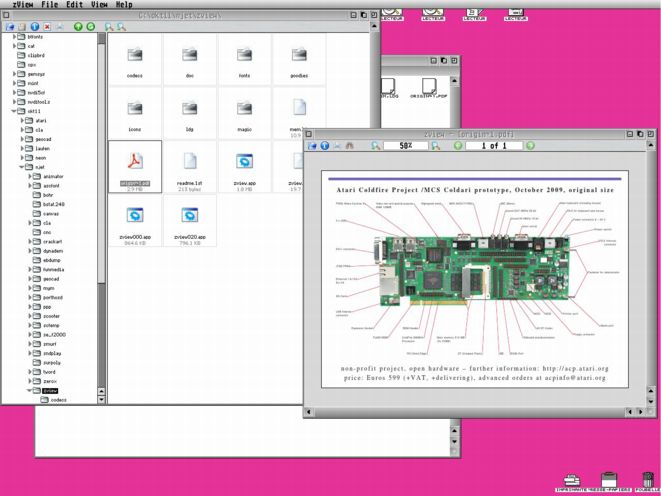Click the folder tree vertical scrollbar thumb
This screenshot has height=496, width=661.
pos(101,162)
